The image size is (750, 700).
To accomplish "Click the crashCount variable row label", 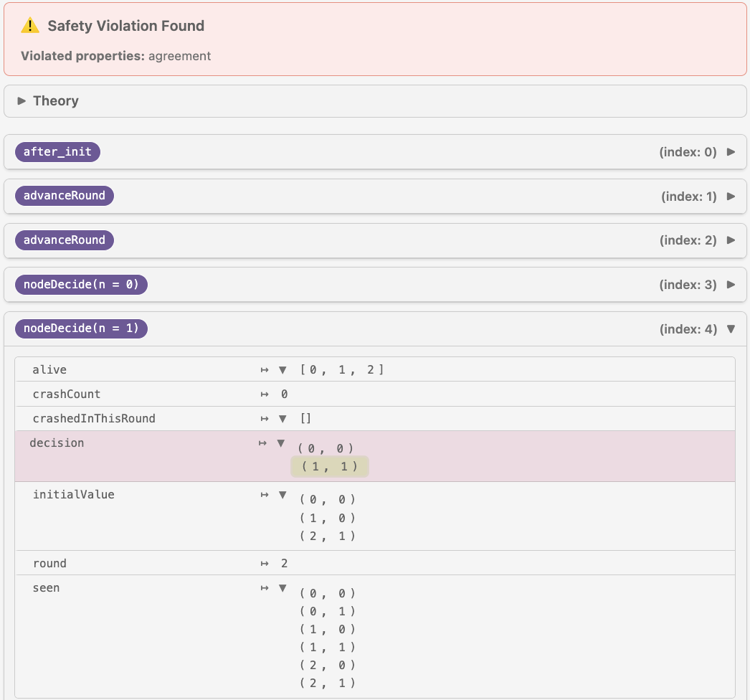I will [67, 394].
